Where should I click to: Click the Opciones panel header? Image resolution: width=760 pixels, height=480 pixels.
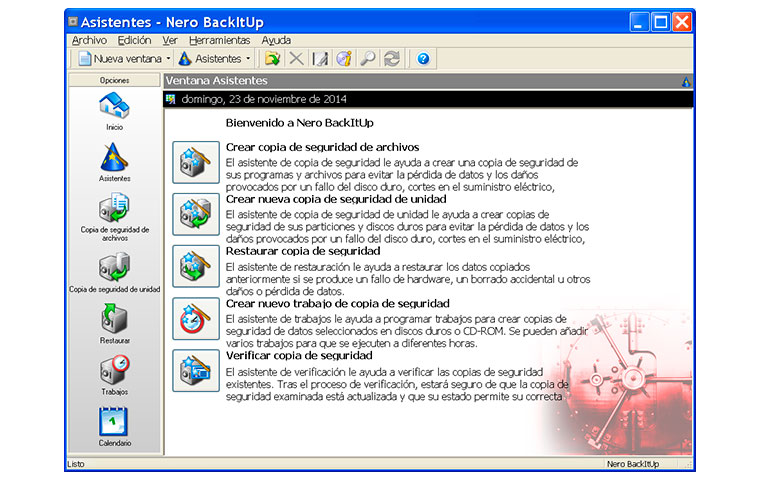click(x=114, y=80)
